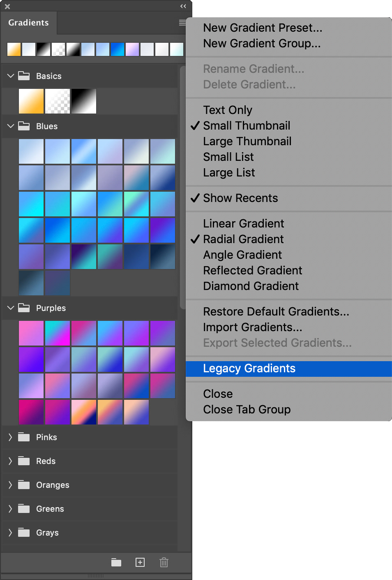392x580 pixels.
Task: Click the panel flyout menu icon
Action: 182,23
